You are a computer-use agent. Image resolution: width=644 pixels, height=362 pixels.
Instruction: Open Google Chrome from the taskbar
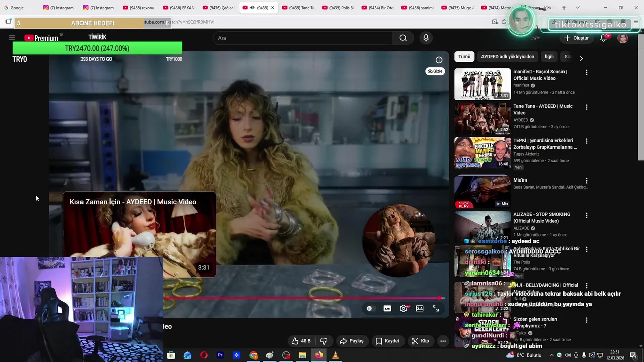click(x=253, y=355)
